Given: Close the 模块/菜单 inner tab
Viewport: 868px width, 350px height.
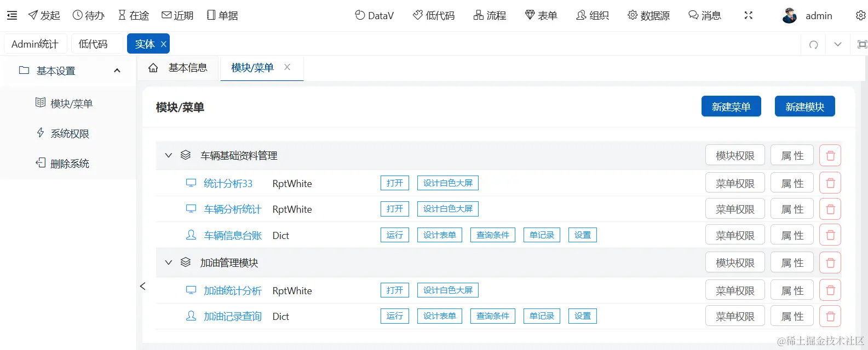Looking at the screenshot, I should click(x=287, y=67).
